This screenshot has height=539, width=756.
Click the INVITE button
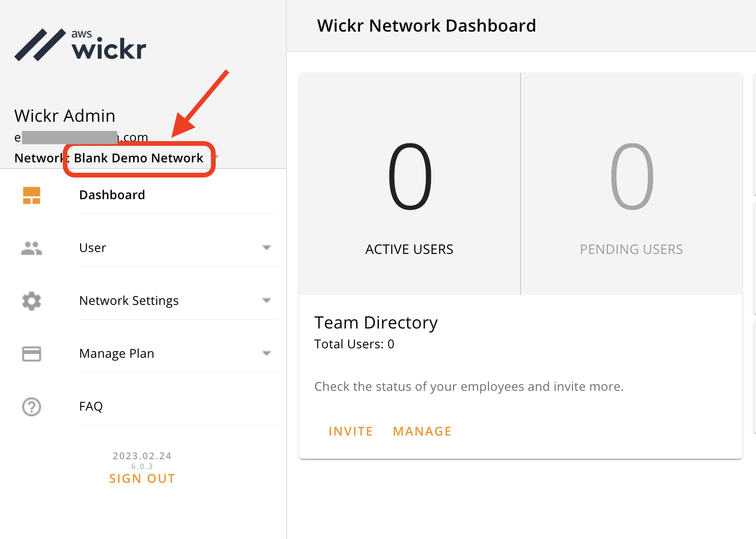(x=351, y=431)
